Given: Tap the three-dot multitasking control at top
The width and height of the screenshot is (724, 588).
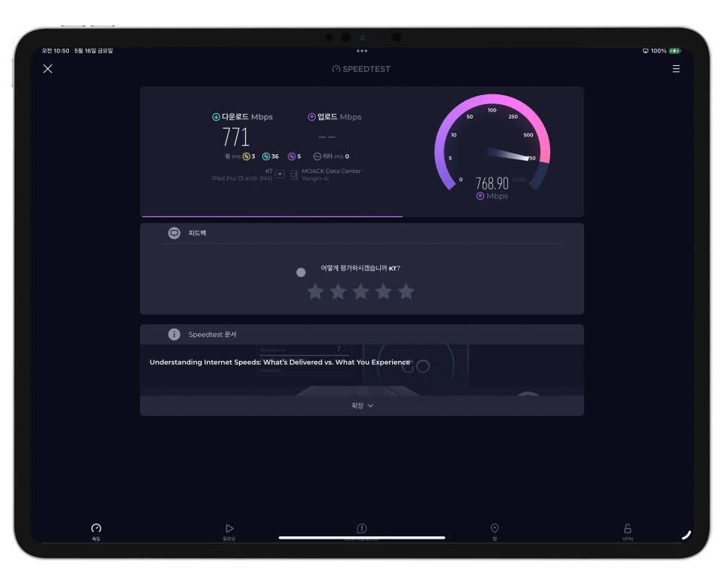Looking at the screenshot, I should [x=362, y=51].
